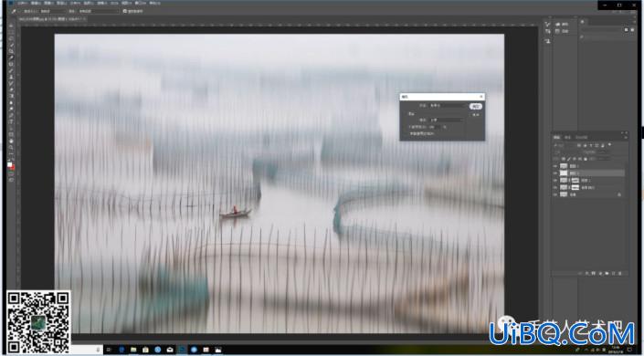The height and width of the screenshot is (356, 644).
Task: Open File Explorer from the taskbar
Action: 133,350
